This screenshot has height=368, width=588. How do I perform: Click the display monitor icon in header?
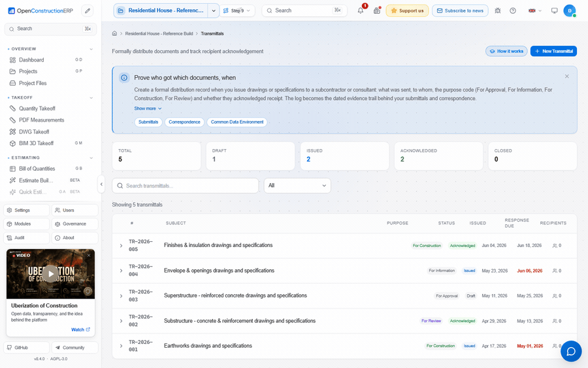pyautogui.click(x=554, y=10)
